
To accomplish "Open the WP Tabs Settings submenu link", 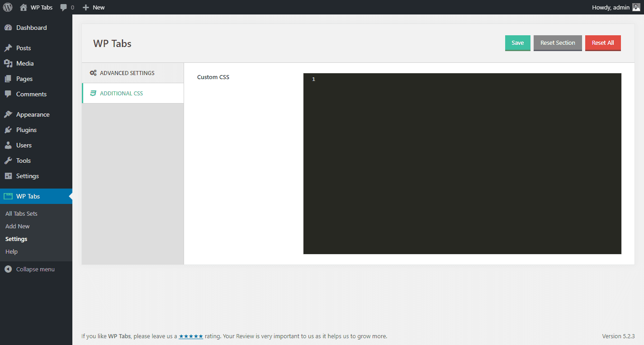I will pyautogui.click(x=16, y=239).
